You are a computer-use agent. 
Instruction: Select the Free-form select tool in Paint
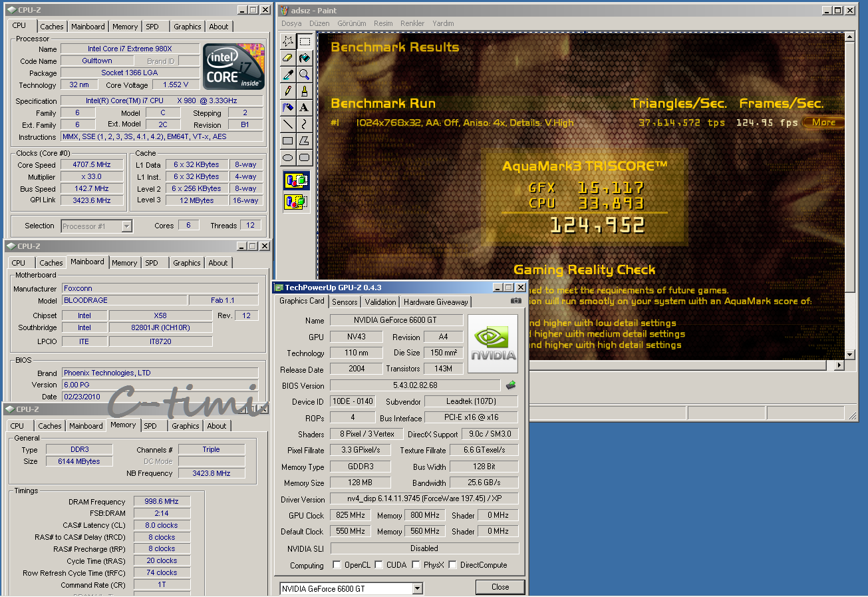288,41
